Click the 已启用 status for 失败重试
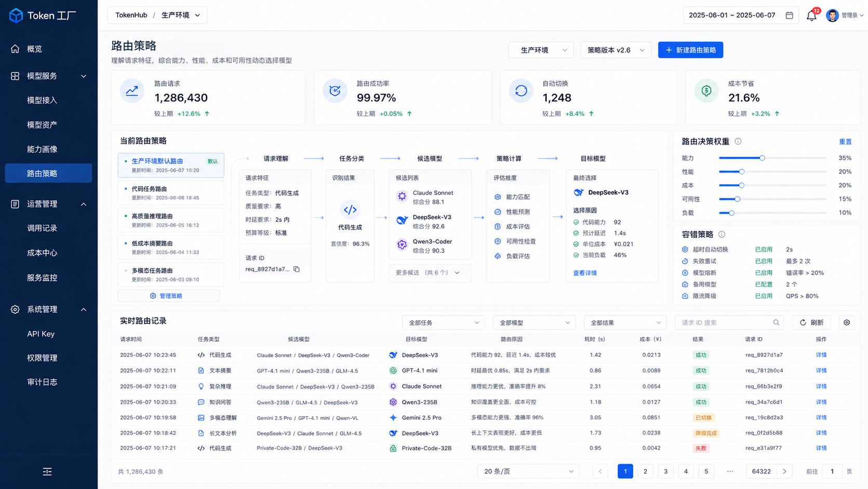 pyautogui.click(x=764, y=261)
